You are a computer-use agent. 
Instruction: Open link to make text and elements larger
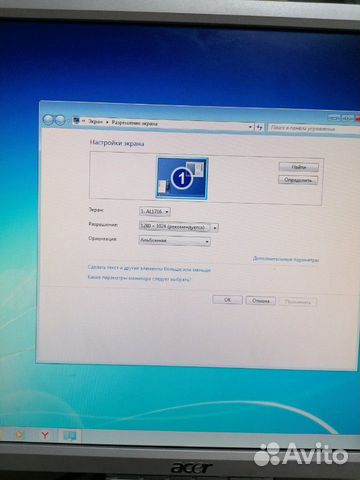click(149, 268)
